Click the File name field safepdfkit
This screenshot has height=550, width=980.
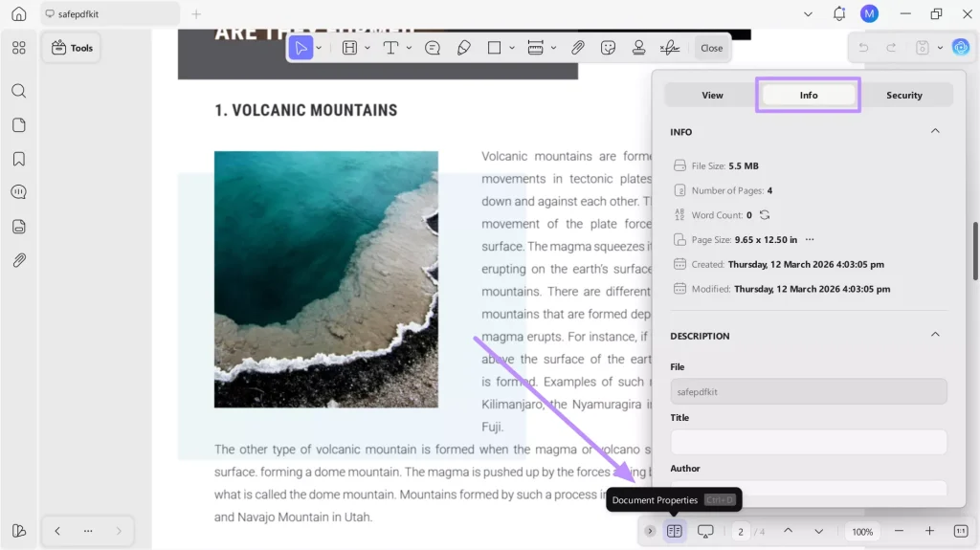click(808, 392)
